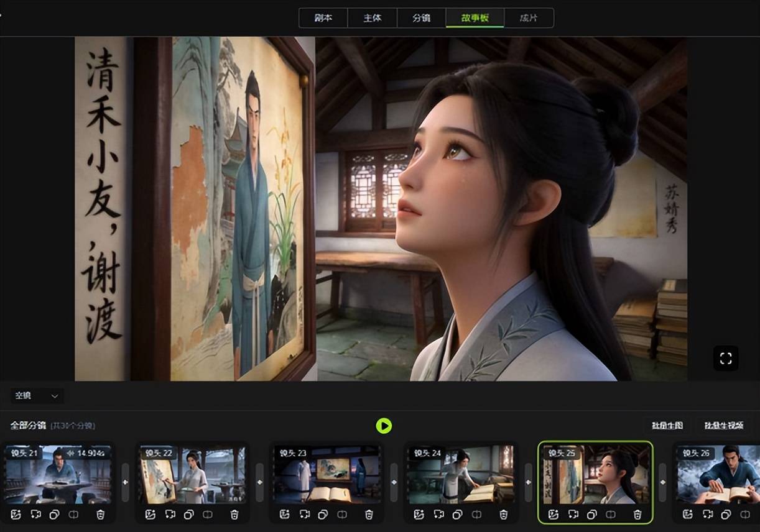Image resolution: width=760 pixels, height=532 pixels.
Task: Delete shot 镜头 25 with trash icon
Action: (x=637, y=515)
